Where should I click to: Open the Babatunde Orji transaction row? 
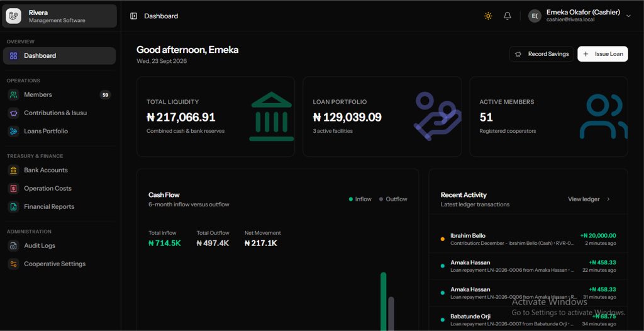[528, 319]
